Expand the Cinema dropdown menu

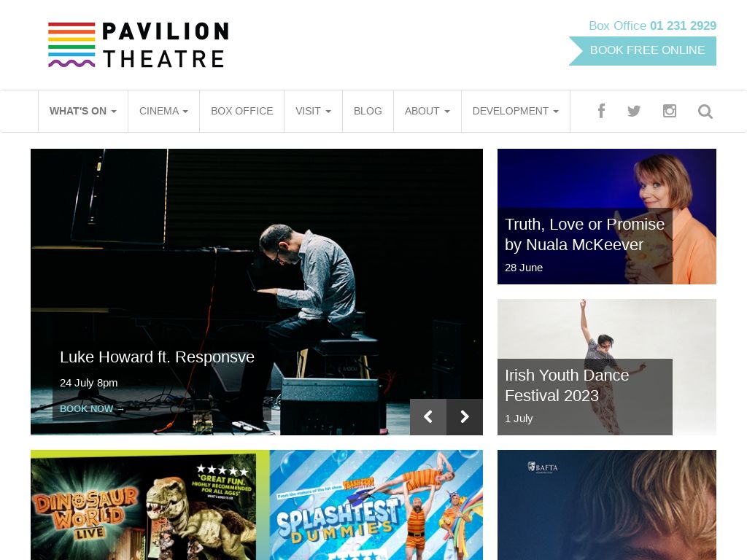tap(163, 111)
